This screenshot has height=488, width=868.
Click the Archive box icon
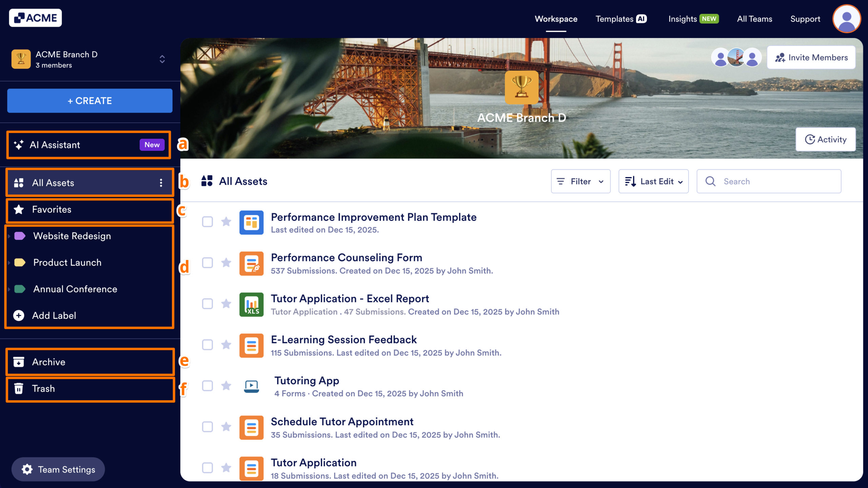19,362
